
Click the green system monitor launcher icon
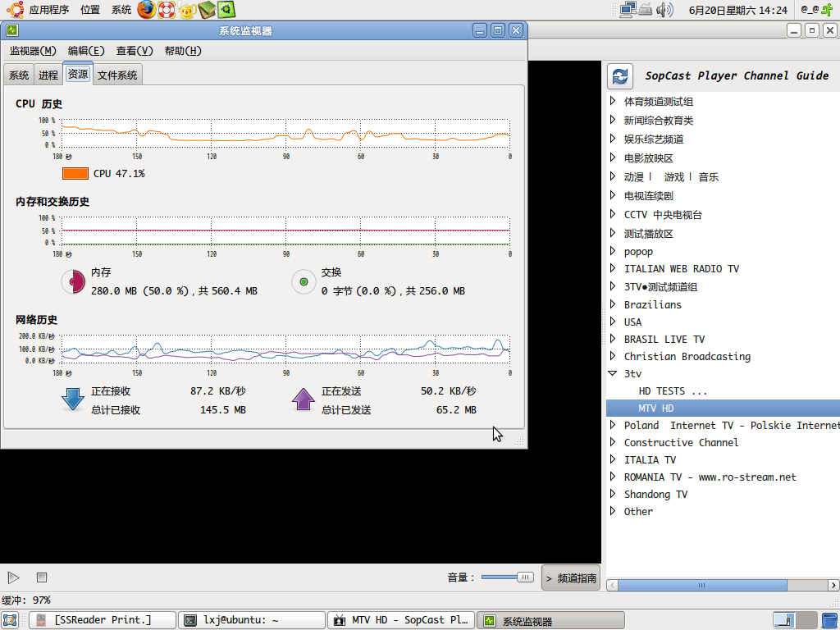point(226,10)
